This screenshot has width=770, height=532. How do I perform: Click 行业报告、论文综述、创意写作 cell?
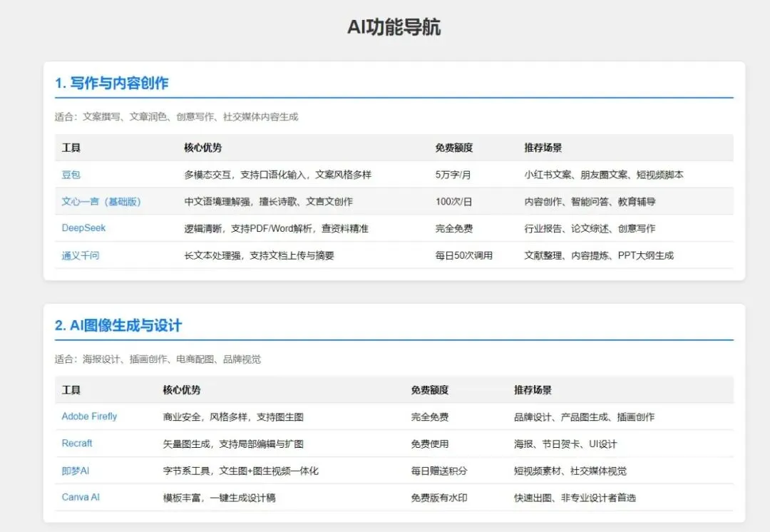point(590,228)
